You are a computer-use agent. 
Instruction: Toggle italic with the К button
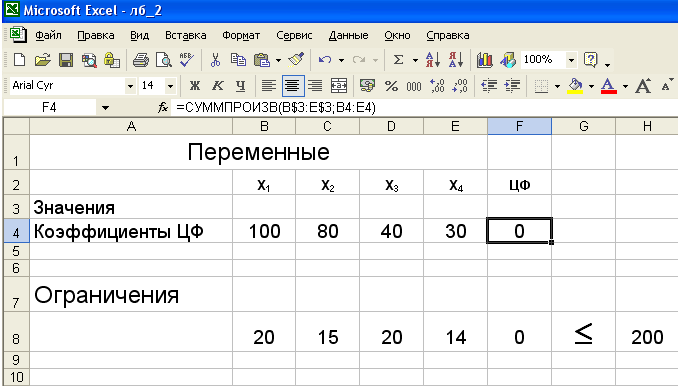coord(217,86)
